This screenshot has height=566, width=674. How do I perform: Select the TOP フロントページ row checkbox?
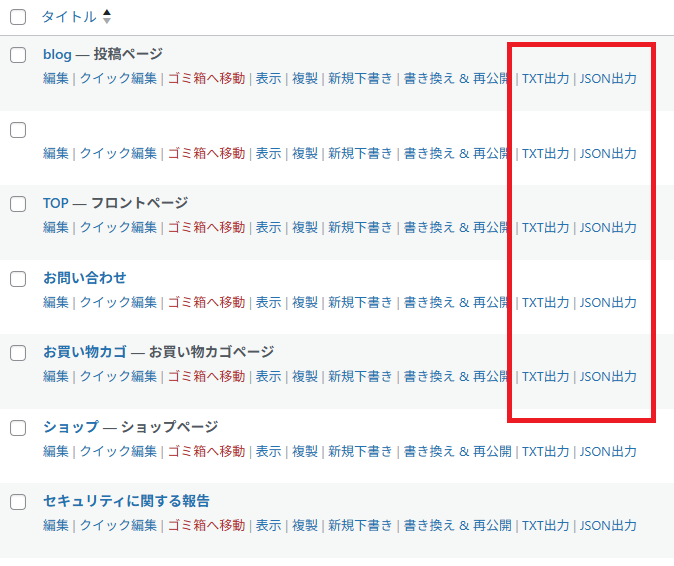click(x=18, y=204)
